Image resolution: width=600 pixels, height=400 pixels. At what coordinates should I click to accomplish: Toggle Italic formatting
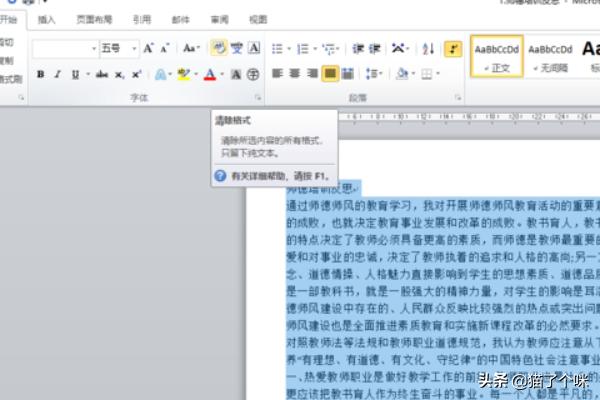(58, 74)
